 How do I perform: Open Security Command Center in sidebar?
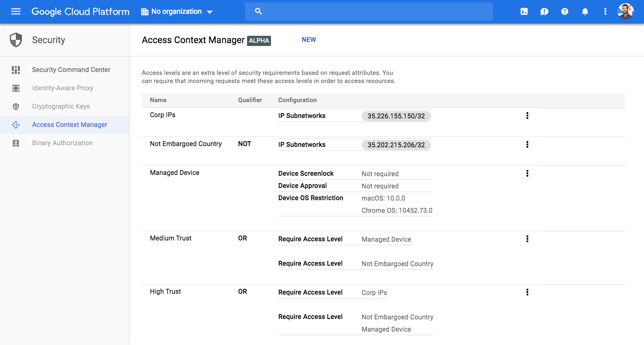[71, 70]
